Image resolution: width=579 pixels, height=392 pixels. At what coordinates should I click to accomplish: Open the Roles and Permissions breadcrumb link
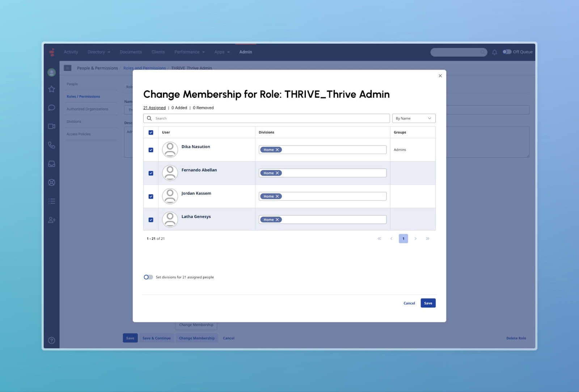144,68
